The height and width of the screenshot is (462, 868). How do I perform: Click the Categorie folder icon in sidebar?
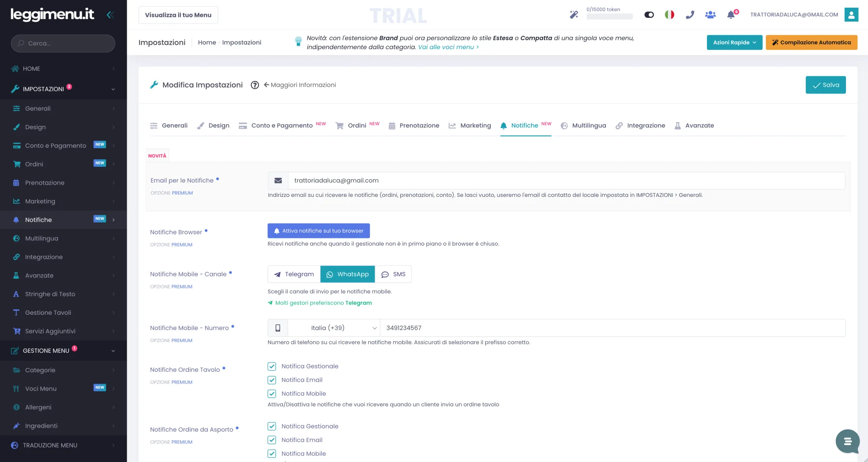tap(17, 370)
